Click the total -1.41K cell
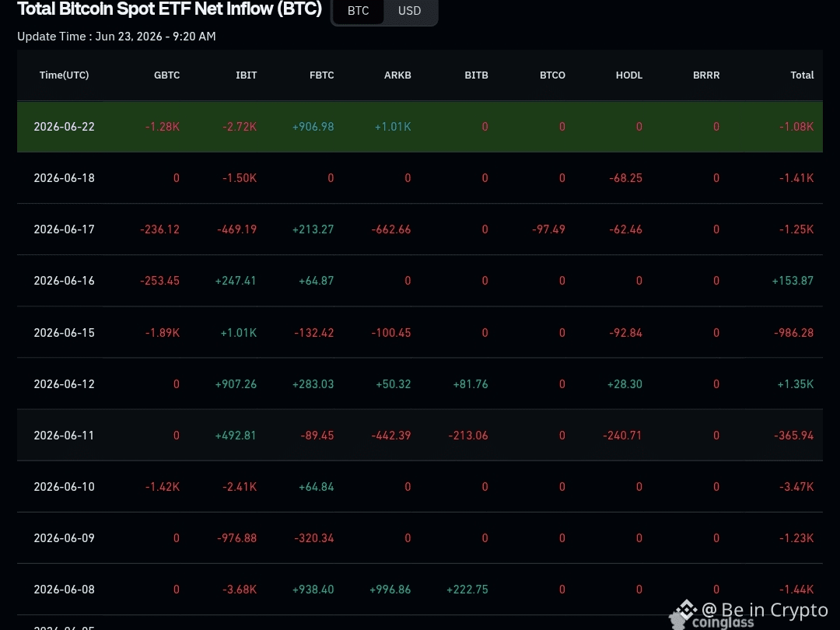840x630 pixels. (796, 178)
